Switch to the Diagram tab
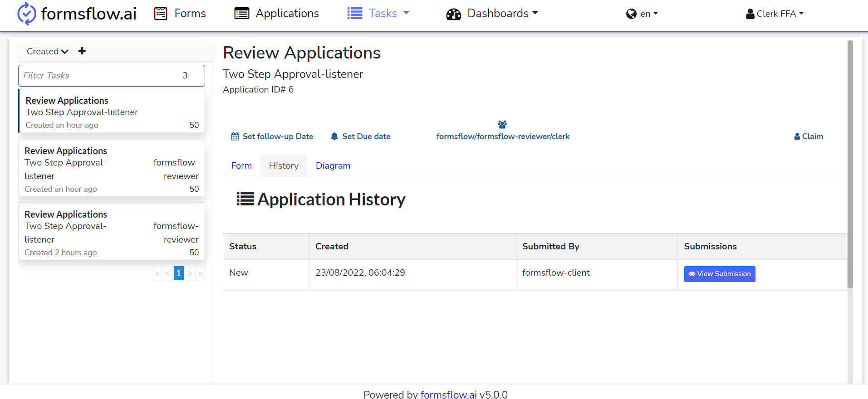This screenshot has height=399, width=868. 333,166
